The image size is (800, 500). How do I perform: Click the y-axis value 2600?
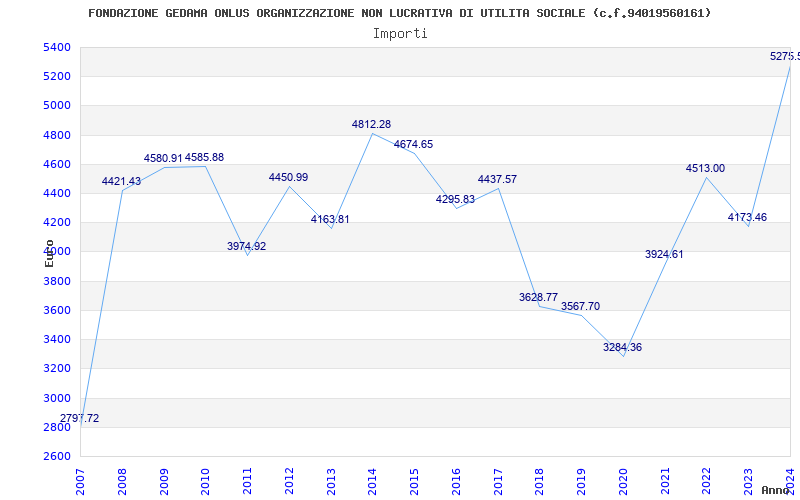58,456
